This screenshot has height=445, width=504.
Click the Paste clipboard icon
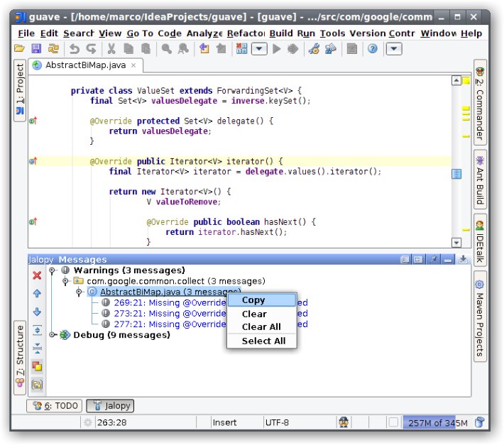coord(146,49)
